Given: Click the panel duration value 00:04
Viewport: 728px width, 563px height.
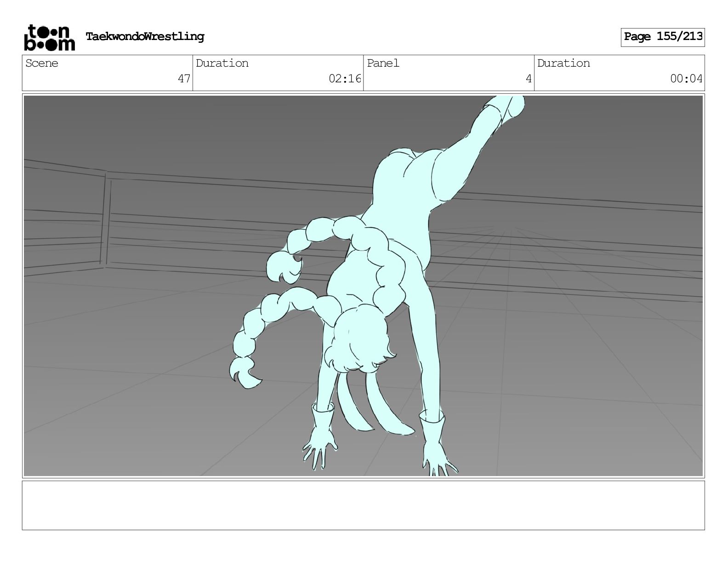Looking at the screenshot, I should pyautogui.click(x=686, y=79).
